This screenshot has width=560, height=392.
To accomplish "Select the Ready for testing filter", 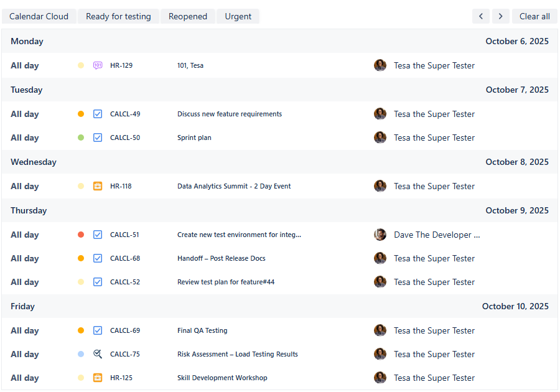I will coord(118,16).
